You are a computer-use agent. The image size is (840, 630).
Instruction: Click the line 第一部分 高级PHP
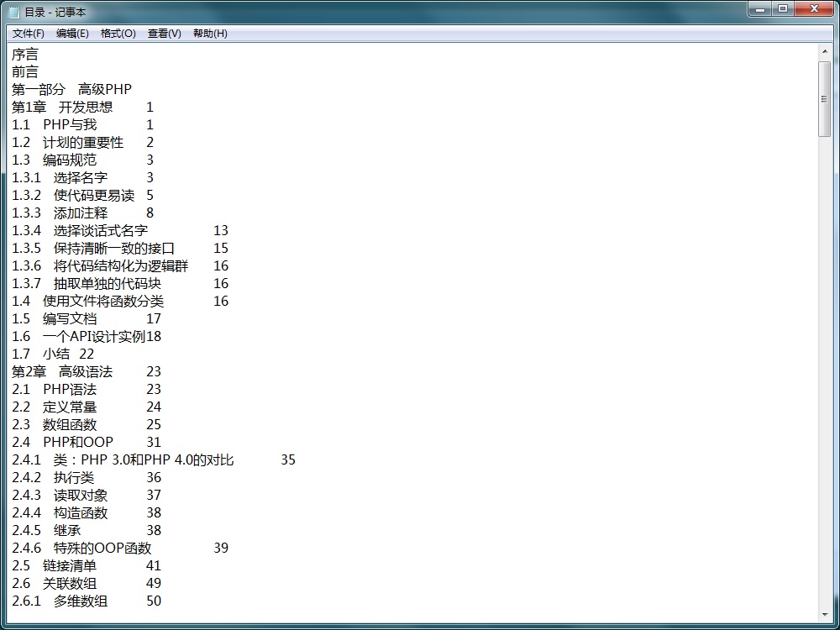coord(71,90)
